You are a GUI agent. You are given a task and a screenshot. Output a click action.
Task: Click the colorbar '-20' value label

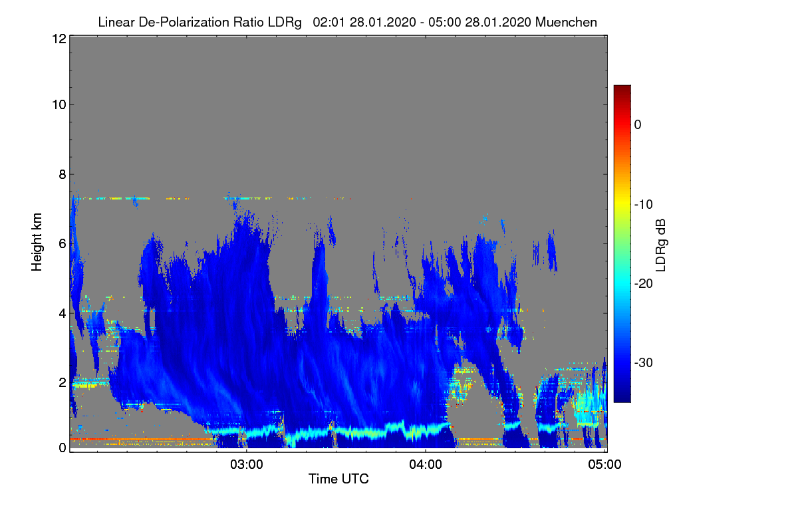(643, 283)
